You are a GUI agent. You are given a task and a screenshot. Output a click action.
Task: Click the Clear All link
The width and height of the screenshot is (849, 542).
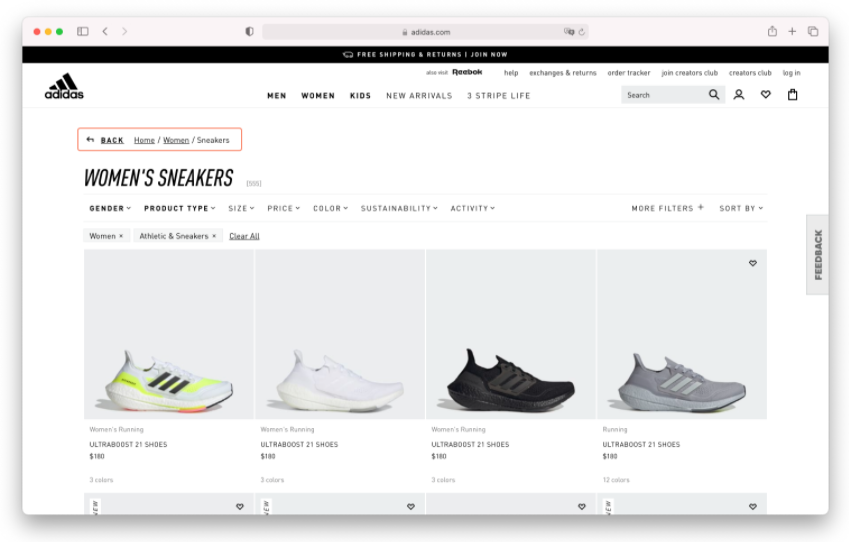click(x=244, y=236)
